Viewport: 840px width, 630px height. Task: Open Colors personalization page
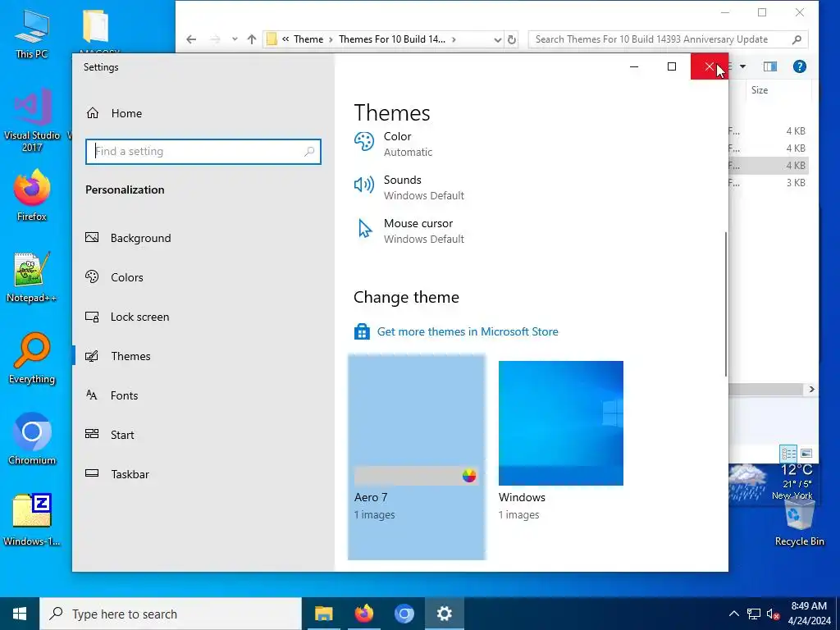pos(114,277)
